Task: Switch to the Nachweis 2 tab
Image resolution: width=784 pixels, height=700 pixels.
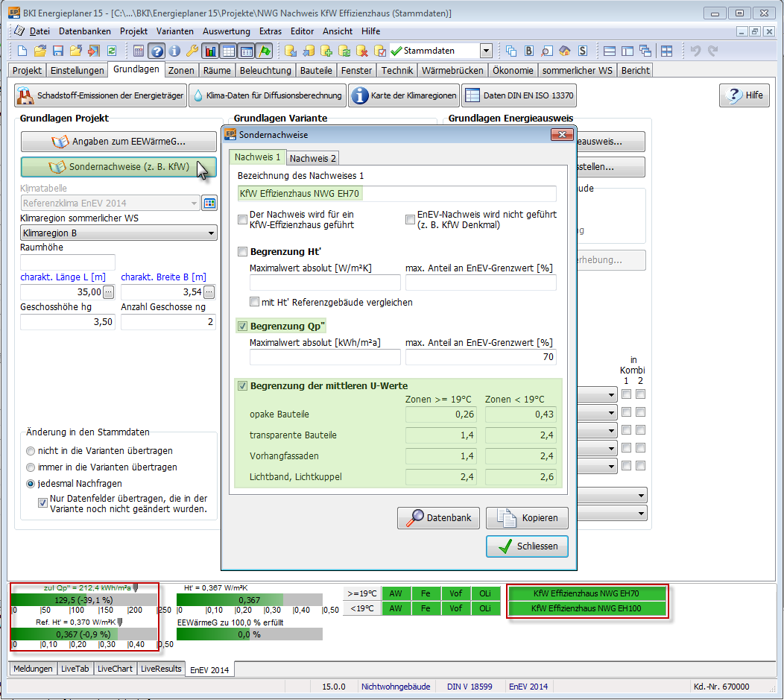Action: (313, 158)
